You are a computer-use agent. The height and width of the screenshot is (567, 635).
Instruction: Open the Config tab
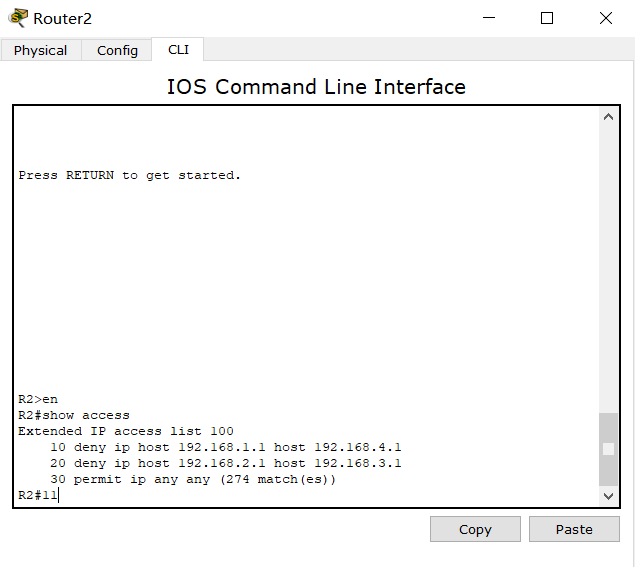(x=117, y=50)
